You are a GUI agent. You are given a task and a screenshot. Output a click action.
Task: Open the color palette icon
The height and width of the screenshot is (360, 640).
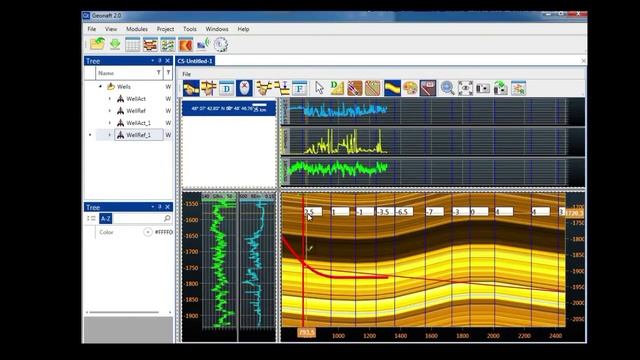pos(410,88)
